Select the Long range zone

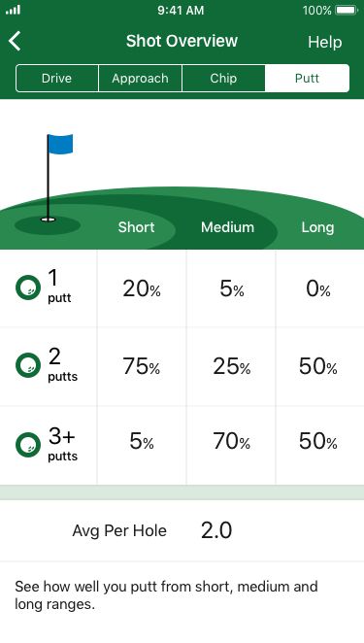317,227
